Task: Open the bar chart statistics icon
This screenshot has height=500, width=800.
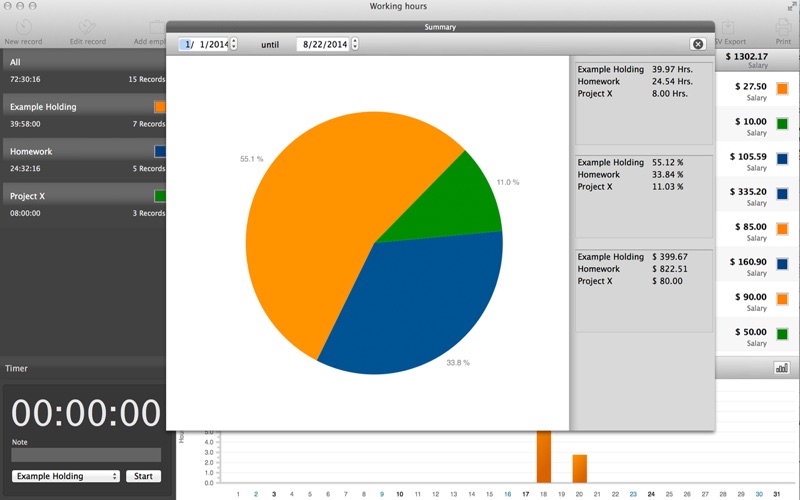Action: [781, 368]
